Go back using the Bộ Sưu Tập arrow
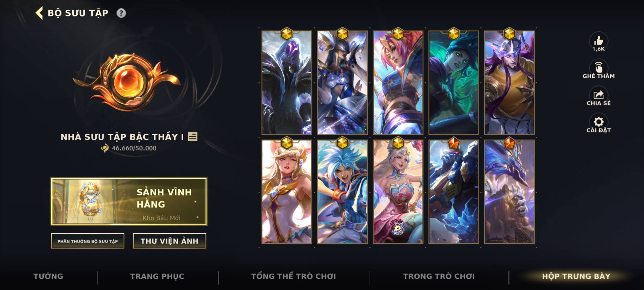Image resolution: width=644 pixels, height=290 pixels. coord(39,13)
